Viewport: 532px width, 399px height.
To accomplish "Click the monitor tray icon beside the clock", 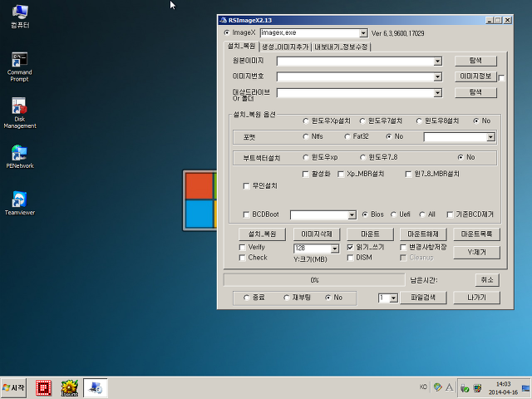I will pos(477,388).
